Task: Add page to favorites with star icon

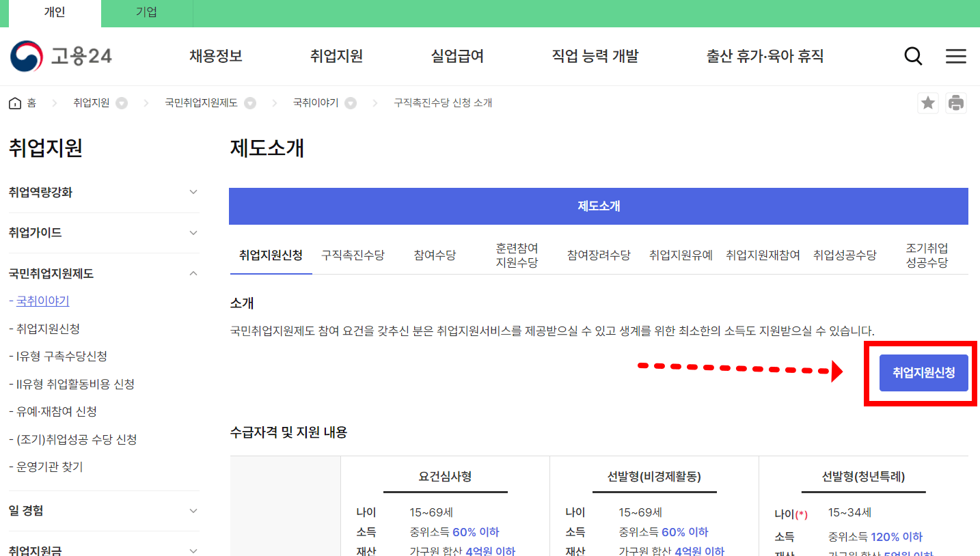Action: click(928, 103)
